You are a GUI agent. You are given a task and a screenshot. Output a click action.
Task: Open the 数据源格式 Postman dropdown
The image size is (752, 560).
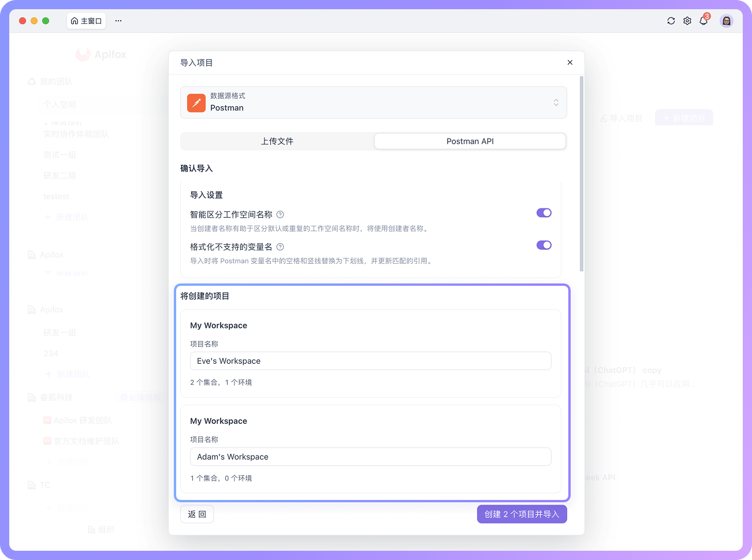coord(374,103)
